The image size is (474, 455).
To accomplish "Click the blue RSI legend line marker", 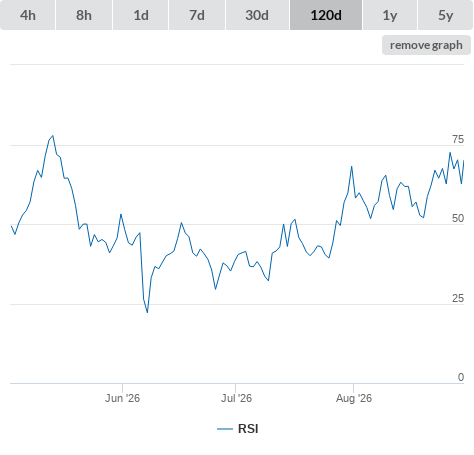I will (225, 429).
